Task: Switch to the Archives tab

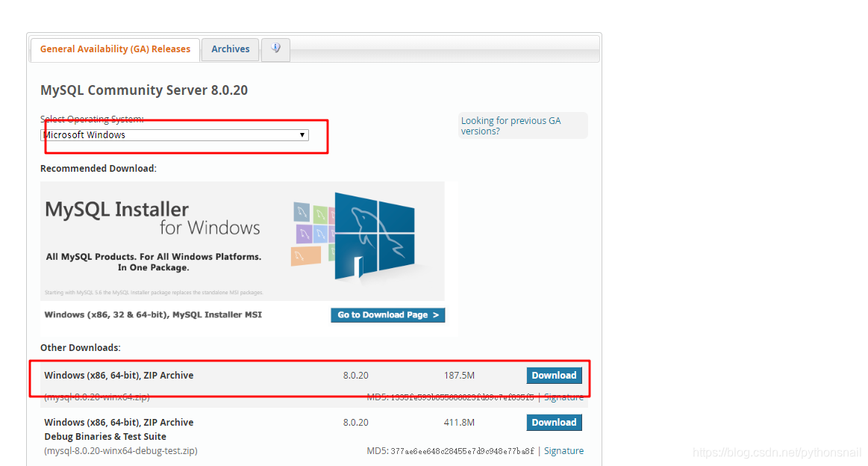Action: click(231, 49)
